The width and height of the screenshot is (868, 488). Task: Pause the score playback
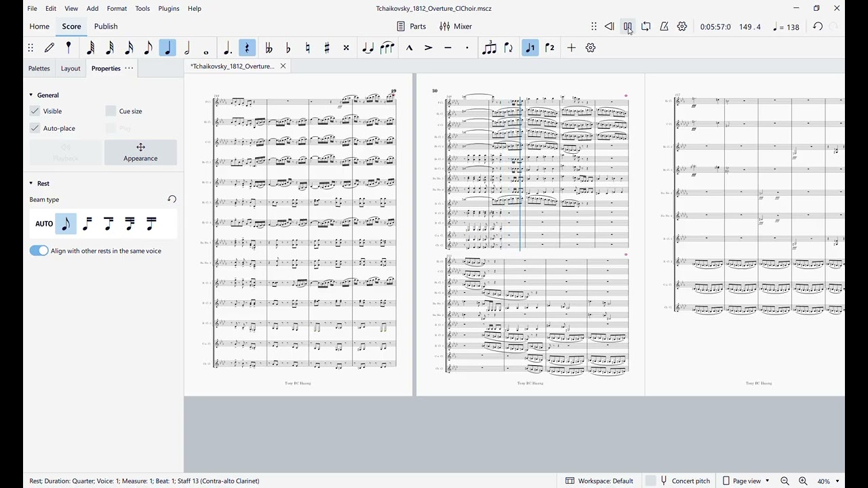point(628,26)
